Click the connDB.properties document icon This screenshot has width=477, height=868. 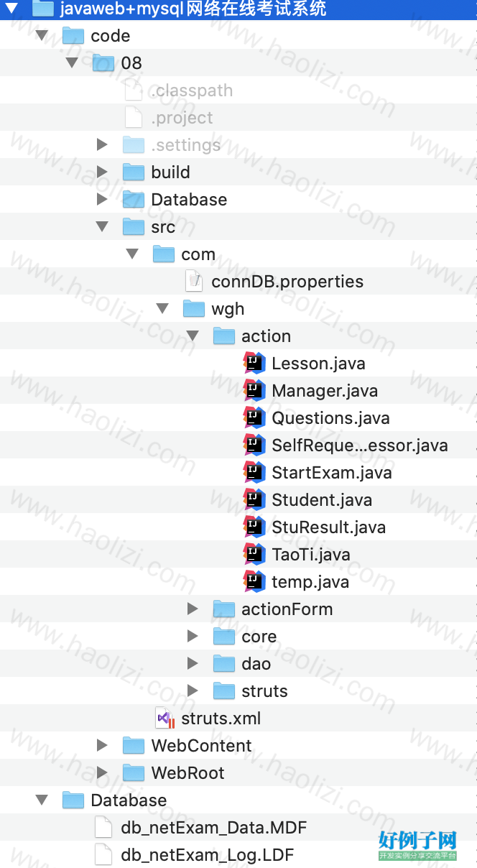[x=194, y=281]
